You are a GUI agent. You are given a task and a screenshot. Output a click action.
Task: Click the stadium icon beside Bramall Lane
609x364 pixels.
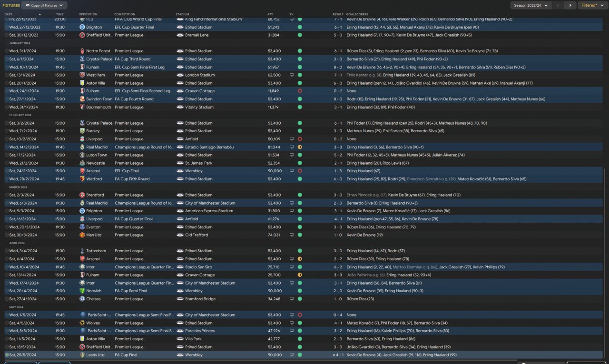click(x=180, y=35)
